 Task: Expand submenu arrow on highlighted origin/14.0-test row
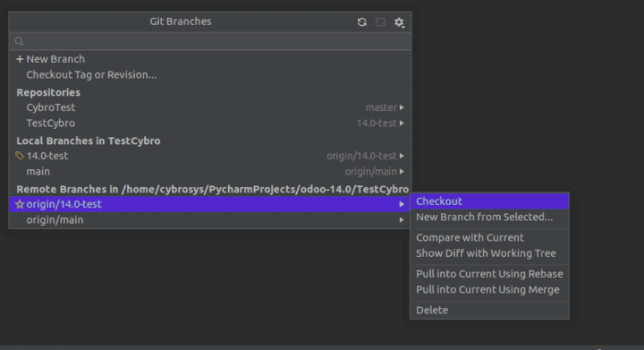[x=402, y=204]
